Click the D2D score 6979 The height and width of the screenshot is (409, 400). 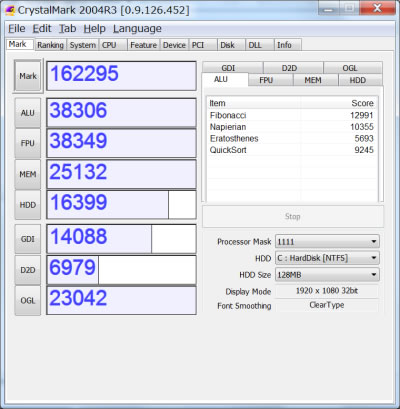[121, 270]
